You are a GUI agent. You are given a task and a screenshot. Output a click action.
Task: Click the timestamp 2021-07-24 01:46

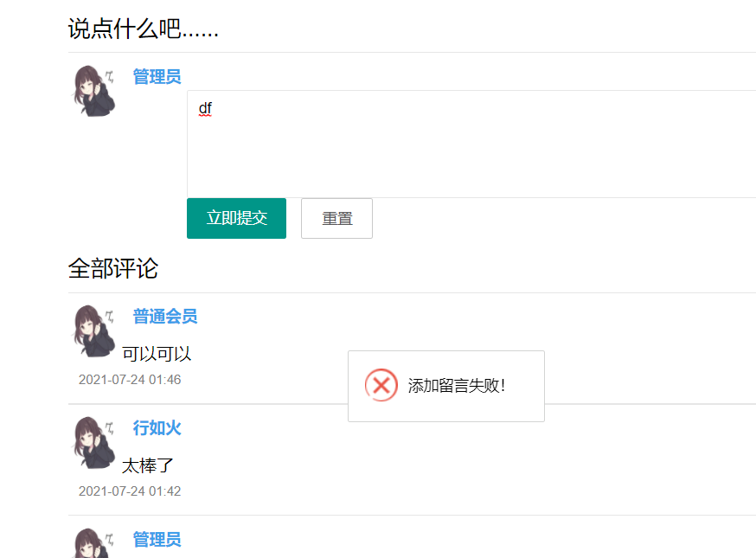[130, 380]
